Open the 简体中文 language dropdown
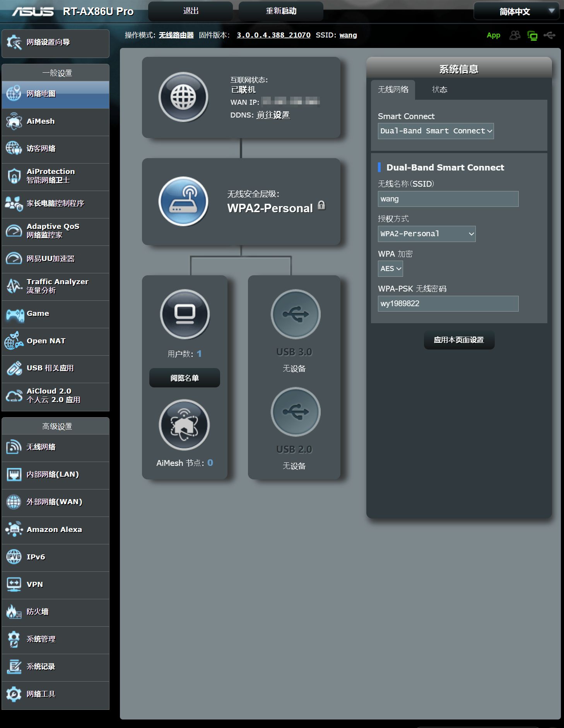This screenshot has width=564, height=728. (516, 11)
